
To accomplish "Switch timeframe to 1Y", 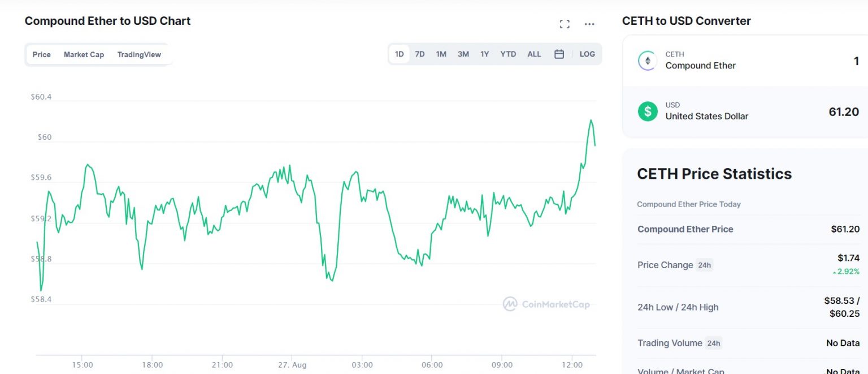I will pos(484,54).
